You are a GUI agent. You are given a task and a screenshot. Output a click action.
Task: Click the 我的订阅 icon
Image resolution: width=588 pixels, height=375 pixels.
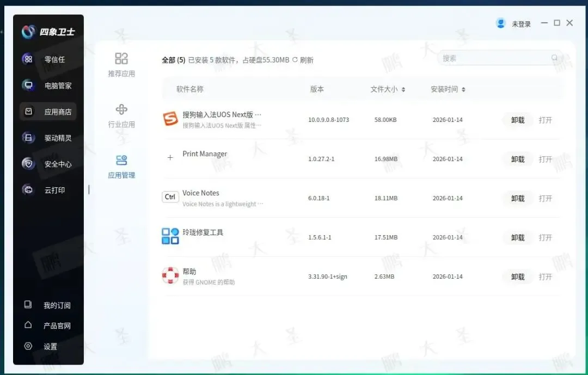28,304
